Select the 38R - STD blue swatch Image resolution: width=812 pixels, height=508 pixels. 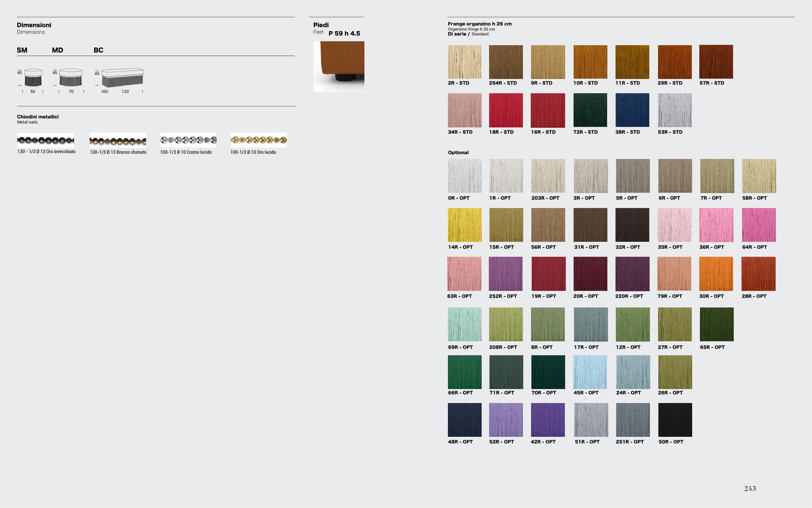click(x=632, y=110)
